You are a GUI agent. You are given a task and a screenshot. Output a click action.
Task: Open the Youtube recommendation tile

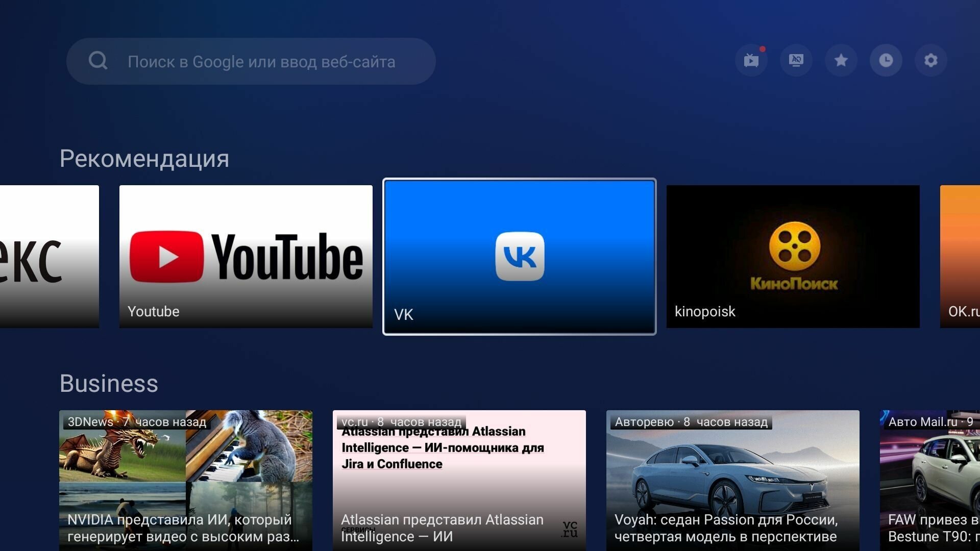246,256
